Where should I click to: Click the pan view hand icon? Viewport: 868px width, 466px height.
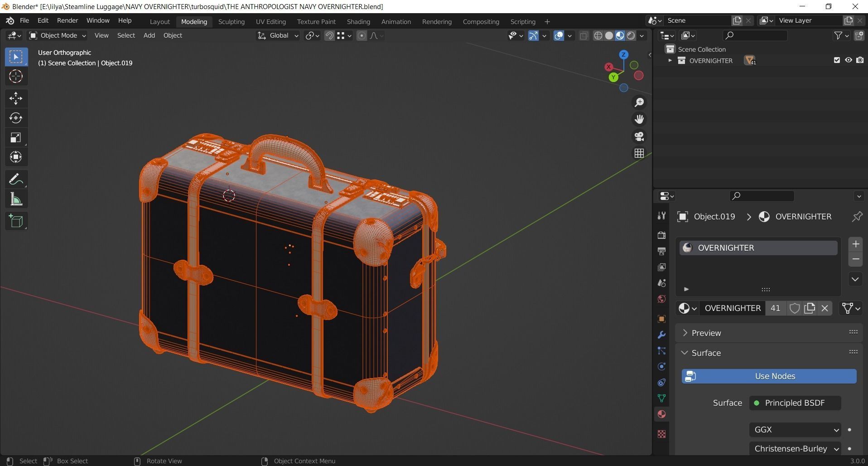pos(639,119)
